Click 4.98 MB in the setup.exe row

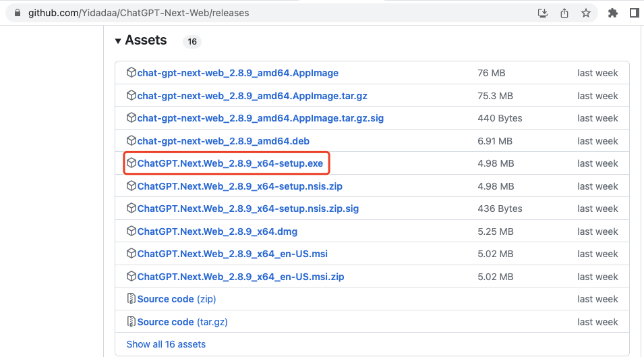(x=496, y=163)
